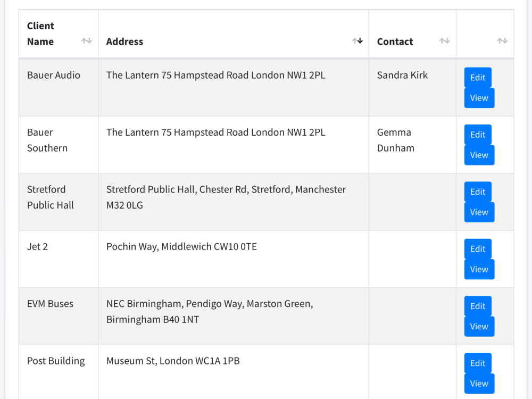Edit the Bauer Audio client
The width and height of the screenshot is (532, 399).
(478, 77)
